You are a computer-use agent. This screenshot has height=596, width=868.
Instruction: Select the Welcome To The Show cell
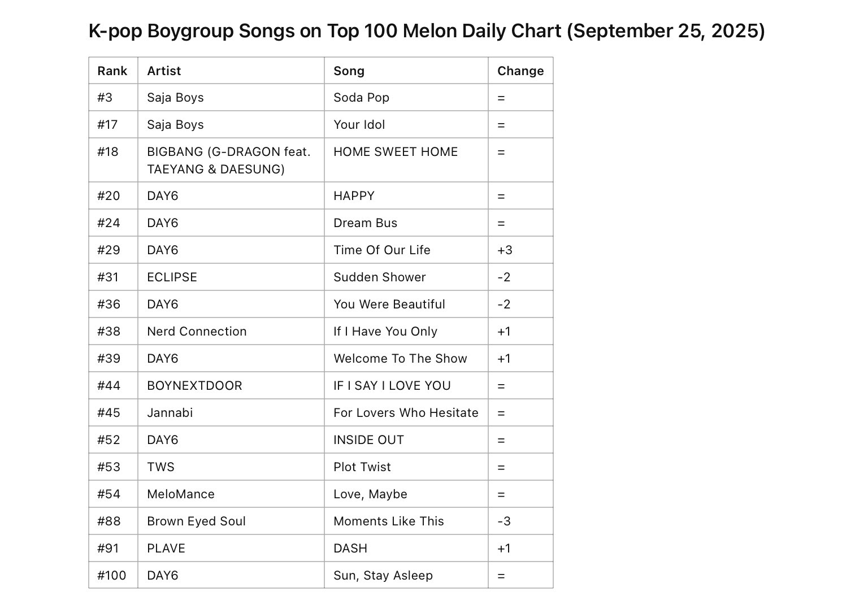[406, 359]
